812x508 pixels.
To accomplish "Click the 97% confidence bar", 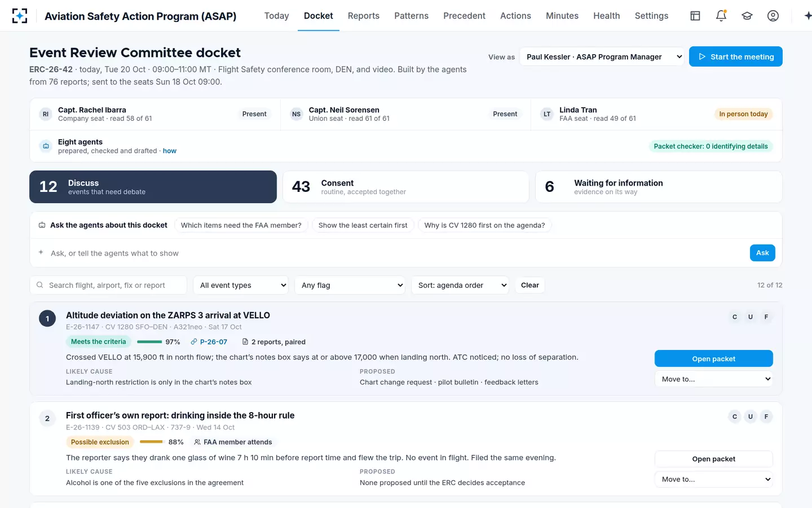I will [149, 342].
